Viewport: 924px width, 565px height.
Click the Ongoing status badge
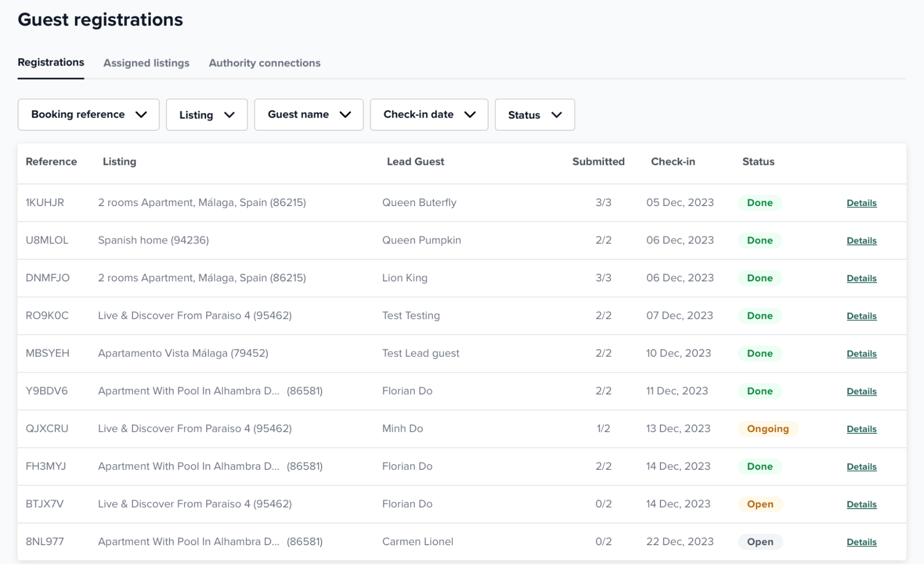[x=767, y=429]
